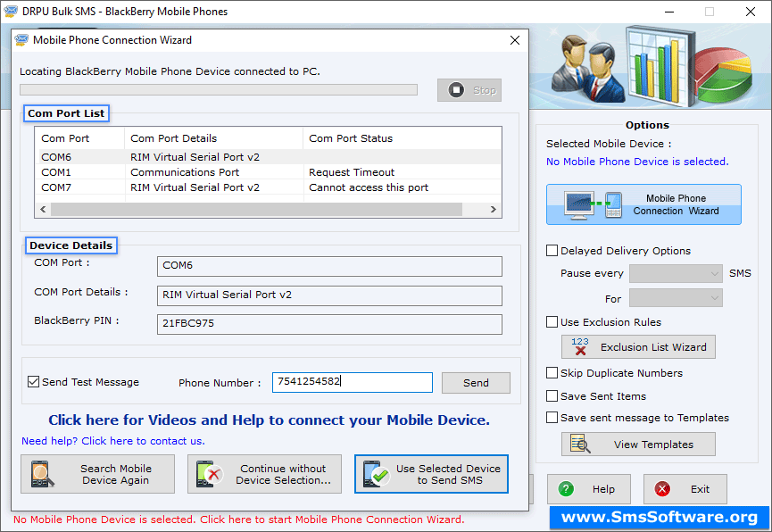Click No Mobile Phone Device is selected text
This screenshot has height=532, width=772.
(x=637, y=162)
